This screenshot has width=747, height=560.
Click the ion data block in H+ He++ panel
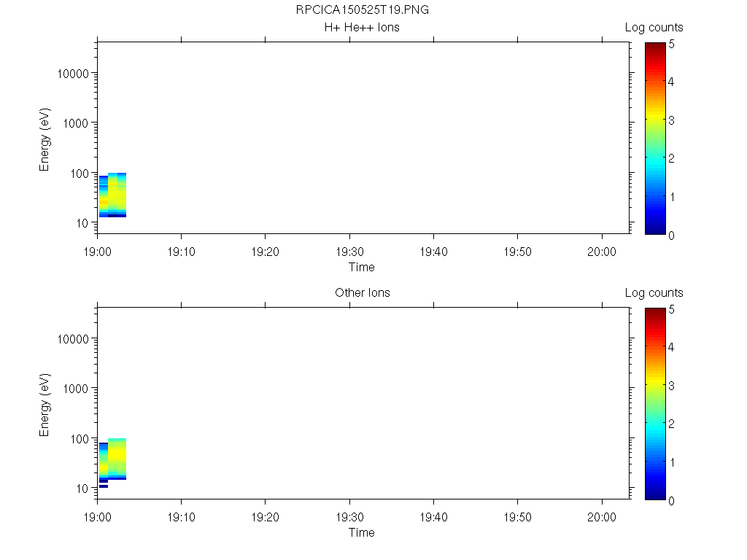point(112,195)
